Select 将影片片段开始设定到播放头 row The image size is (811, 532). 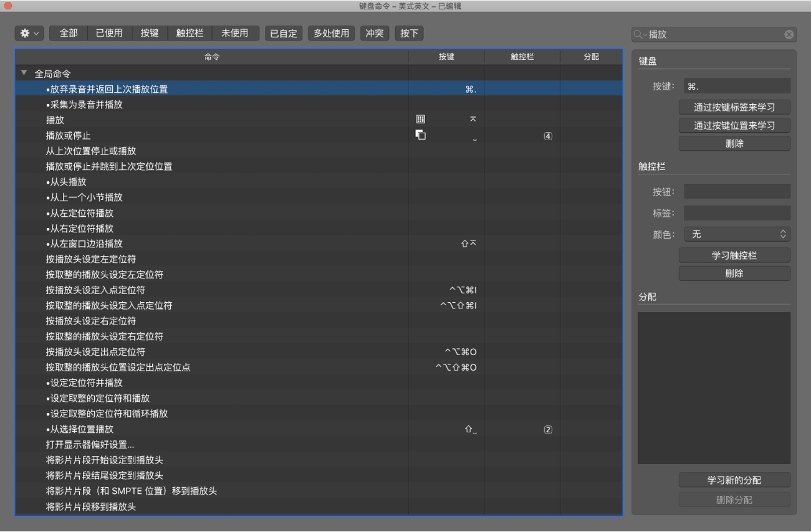click(x=319, y=460)
